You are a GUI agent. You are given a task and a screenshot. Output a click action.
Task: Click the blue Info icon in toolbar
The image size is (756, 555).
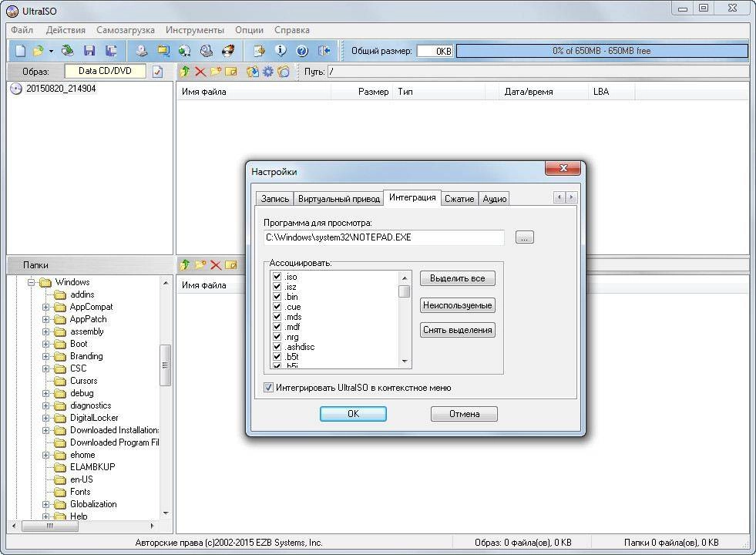pyautogui.click(x=281, y=51)
